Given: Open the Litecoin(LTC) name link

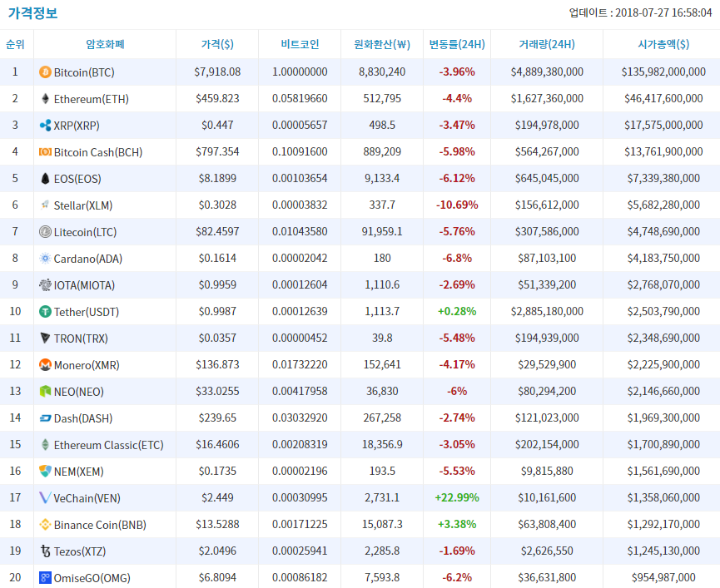Looking at the screenshot, I should [86, 232].
